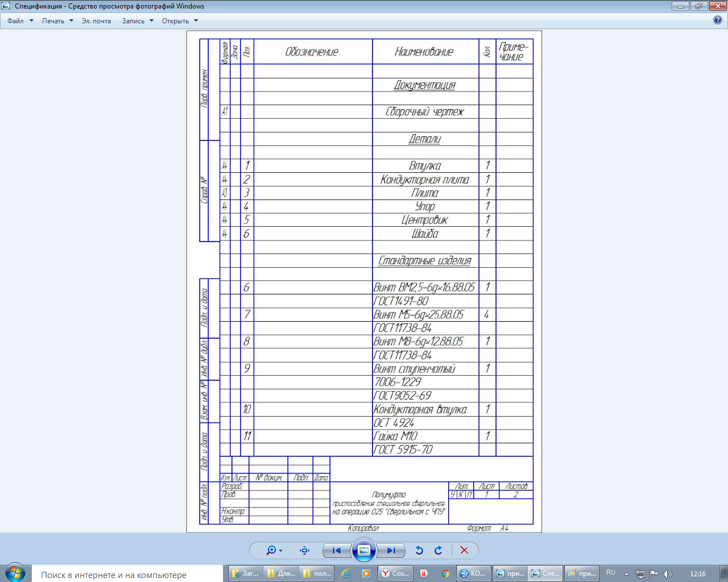Expand the Файл menu dropdown
Screen dimensions: 728x582
[x=20, y=21]
